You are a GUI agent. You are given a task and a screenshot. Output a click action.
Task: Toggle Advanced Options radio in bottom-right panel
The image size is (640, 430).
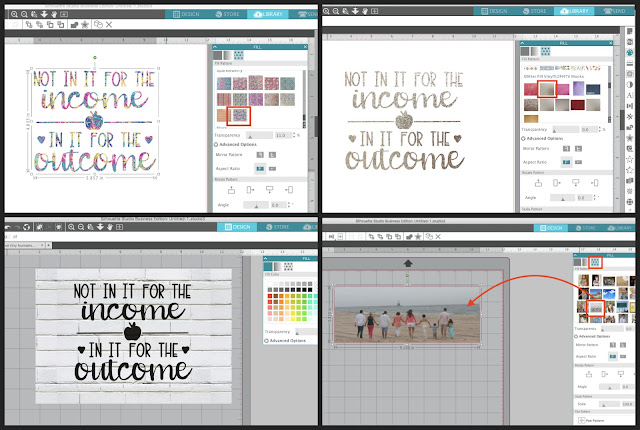pos(576,337)
